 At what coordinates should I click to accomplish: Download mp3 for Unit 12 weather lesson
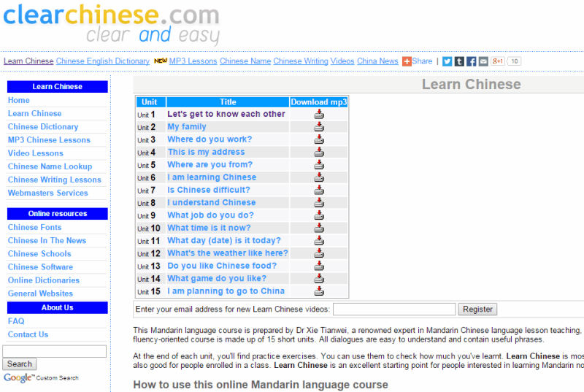tap(319, 253)
